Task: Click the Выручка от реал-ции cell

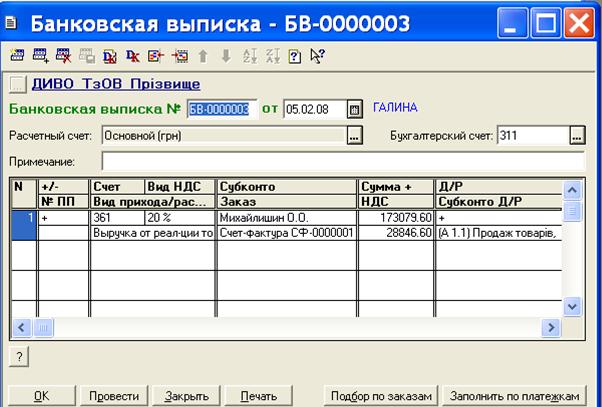Action: coord(153,233)
